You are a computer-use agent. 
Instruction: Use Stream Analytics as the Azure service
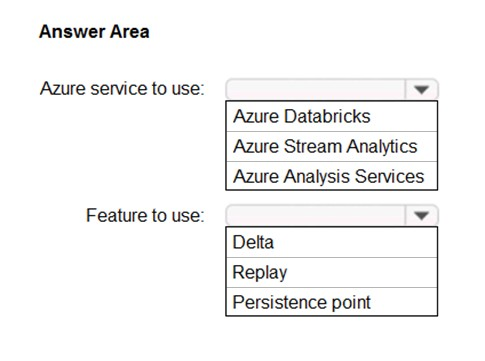tap(332, 146)
